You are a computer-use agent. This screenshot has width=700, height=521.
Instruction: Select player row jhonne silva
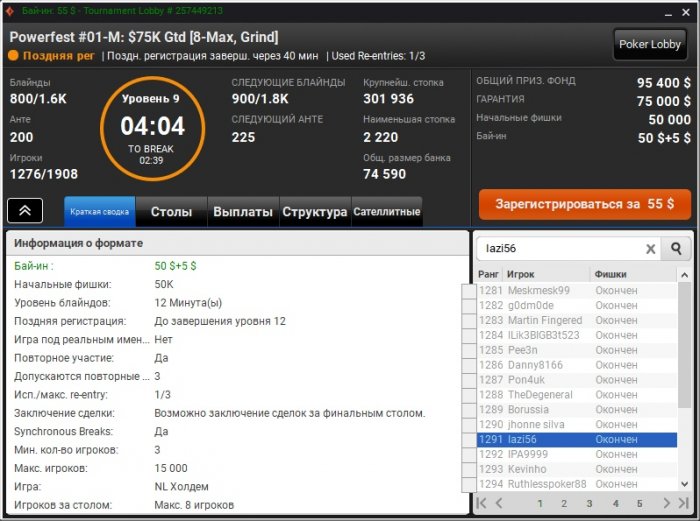577,425
